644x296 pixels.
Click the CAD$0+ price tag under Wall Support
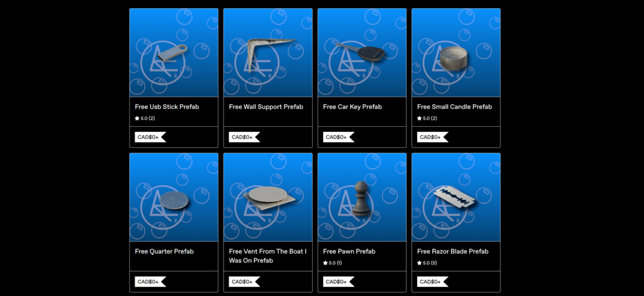tap(244, 137)
